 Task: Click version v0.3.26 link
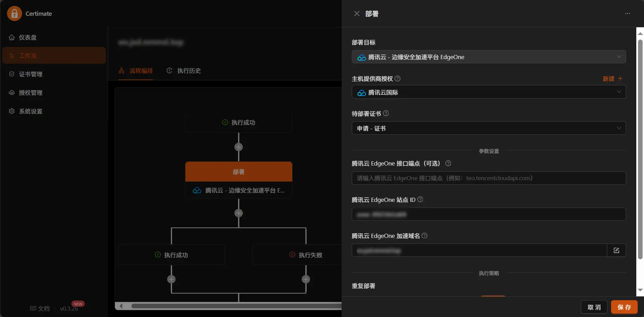(69, 309)
